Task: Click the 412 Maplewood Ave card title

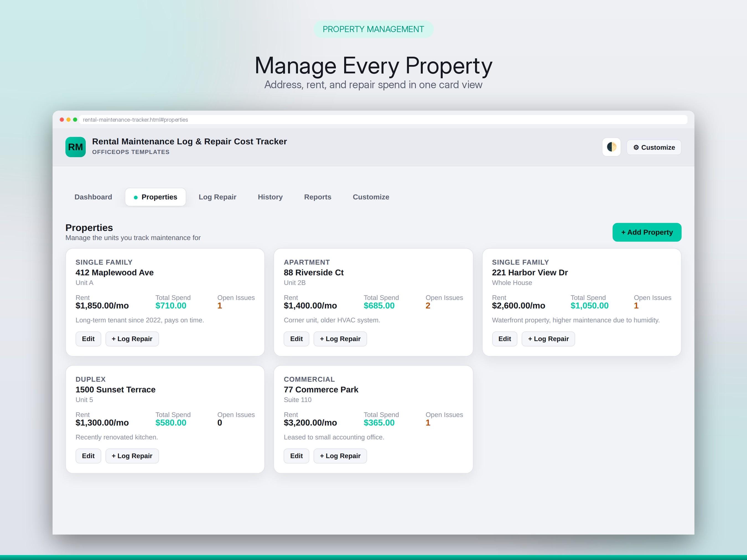Action: coord(115,272)
